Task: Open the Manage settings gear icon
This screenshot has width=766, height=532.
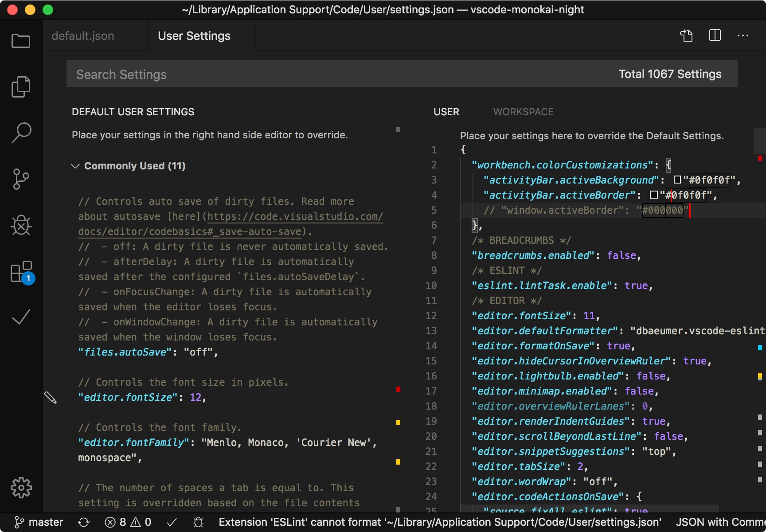Action: point(21,488)
